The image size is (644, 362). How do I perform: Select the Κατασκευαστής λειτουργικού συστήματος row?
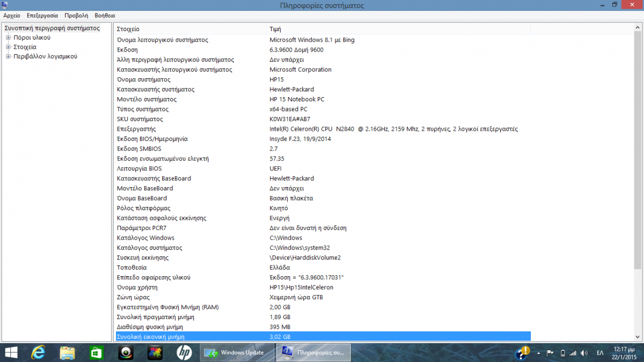(x=323, y=70)
